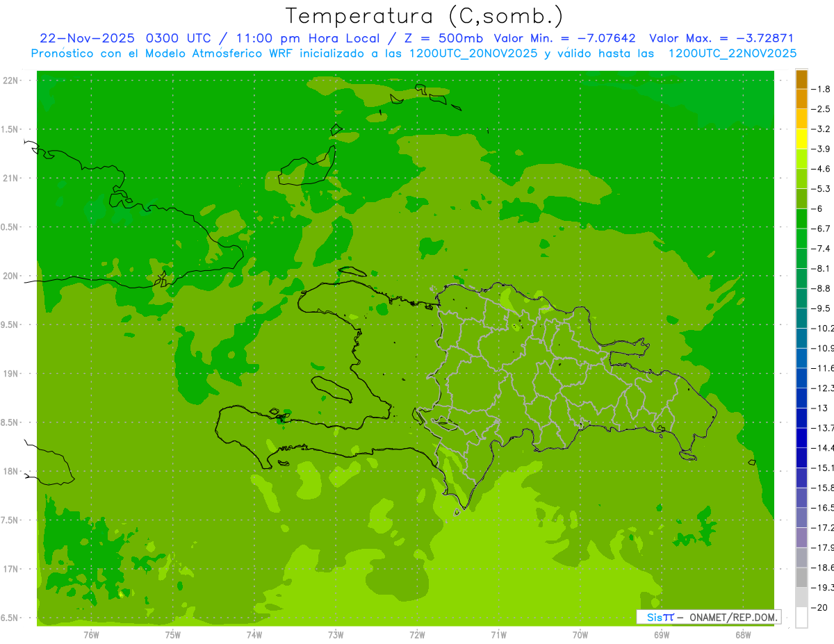Click the 75W longitude axis label
The image size is (834, 644).
[173, 634]
